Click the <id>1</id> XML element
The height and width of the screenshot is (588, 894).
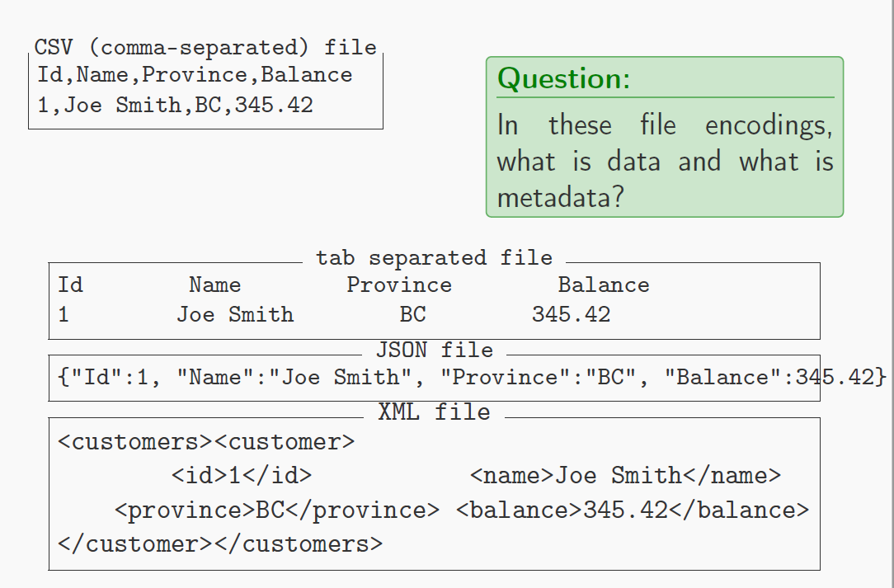(x=242, y=475)
